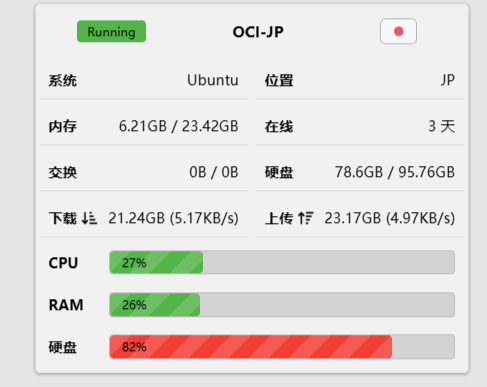
Task: Click the CPU 27% progress bar
Action: pos(282,262)
